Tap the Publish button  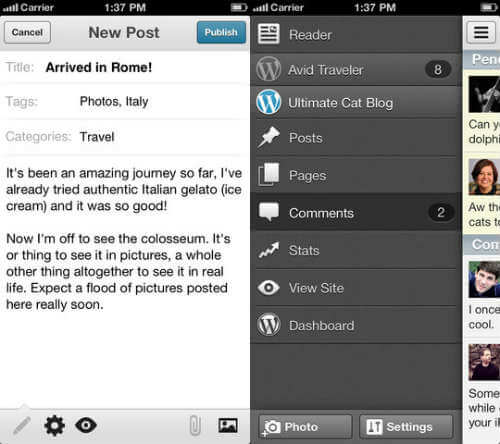(221, 32)
